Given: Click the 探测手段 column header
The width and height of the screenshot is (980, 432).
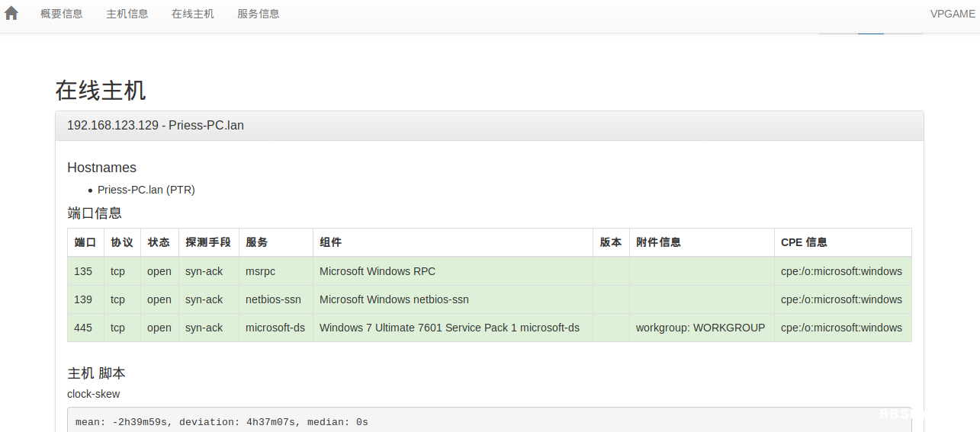Looking at the screenshot, I should click(x=208, y=242).
